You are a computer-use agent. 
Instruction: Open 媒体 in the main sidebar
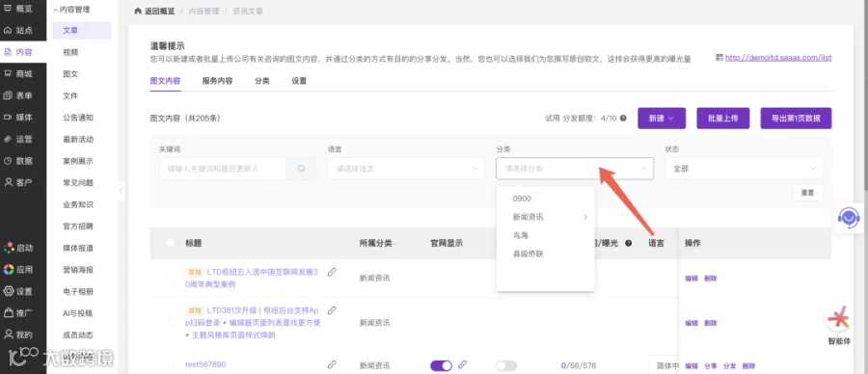18,118
